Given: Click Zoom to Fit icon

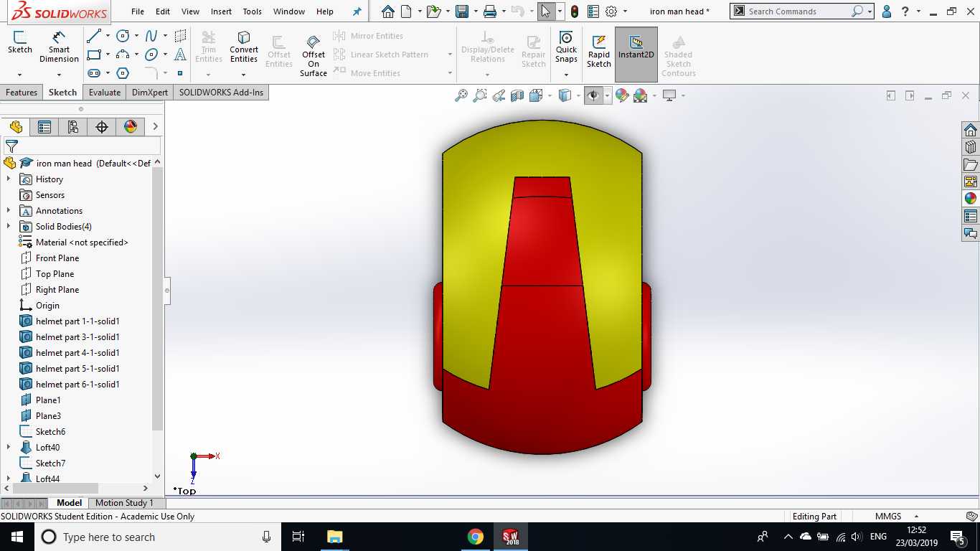Looking at the screenshot, I should 461,95.
